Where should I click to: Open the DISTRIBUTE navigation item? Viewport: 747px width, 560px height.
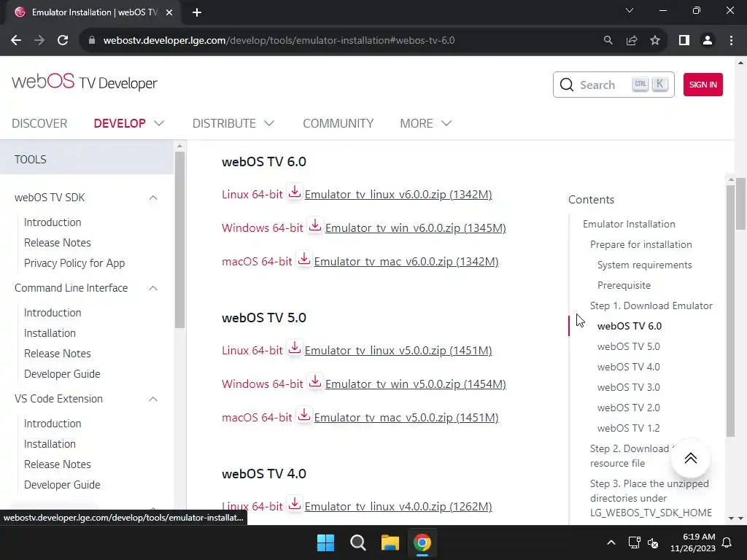tap(225, 123)
